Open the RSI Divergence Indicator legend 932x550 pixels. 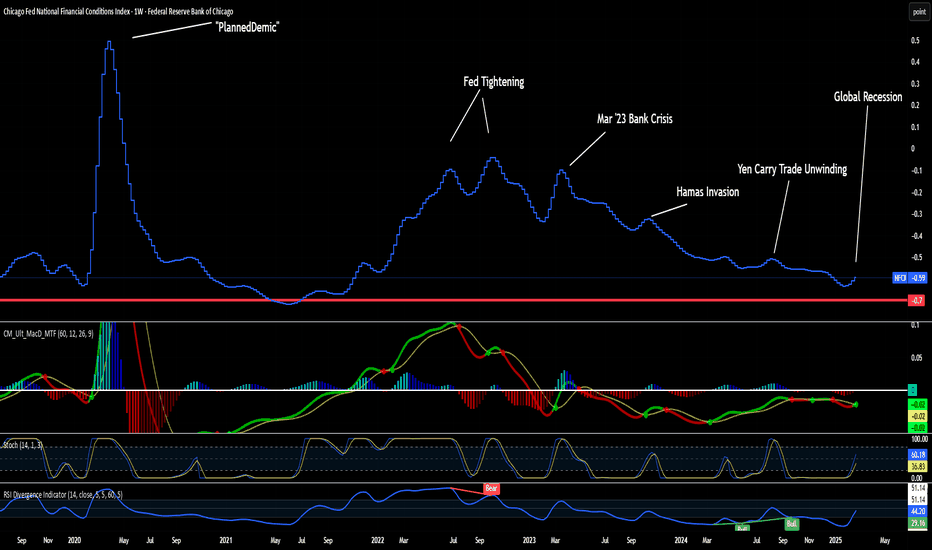point(63,495)
